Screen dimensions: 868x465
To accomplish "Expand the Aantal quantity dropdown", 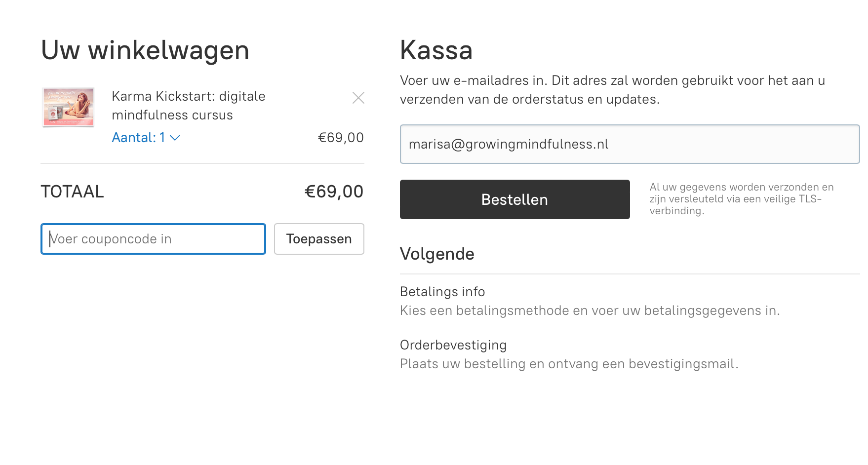I will pos(146,138).
